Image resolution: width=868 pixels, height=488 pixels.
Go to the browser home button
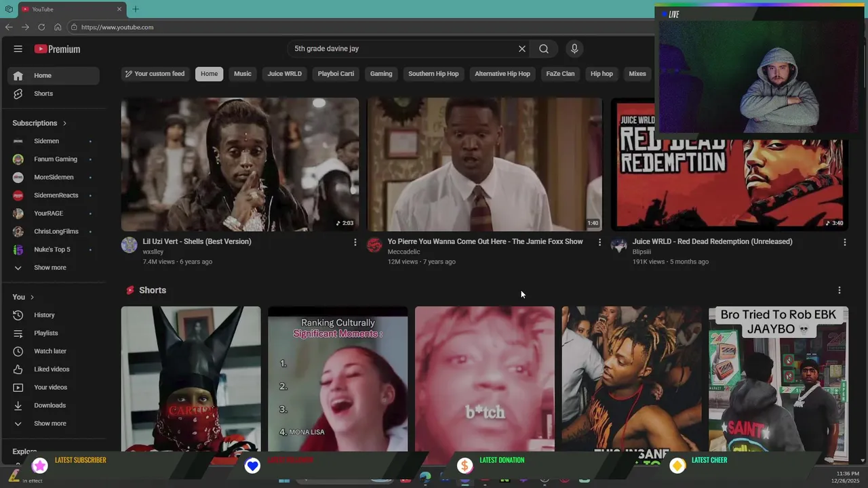(58, 27)
